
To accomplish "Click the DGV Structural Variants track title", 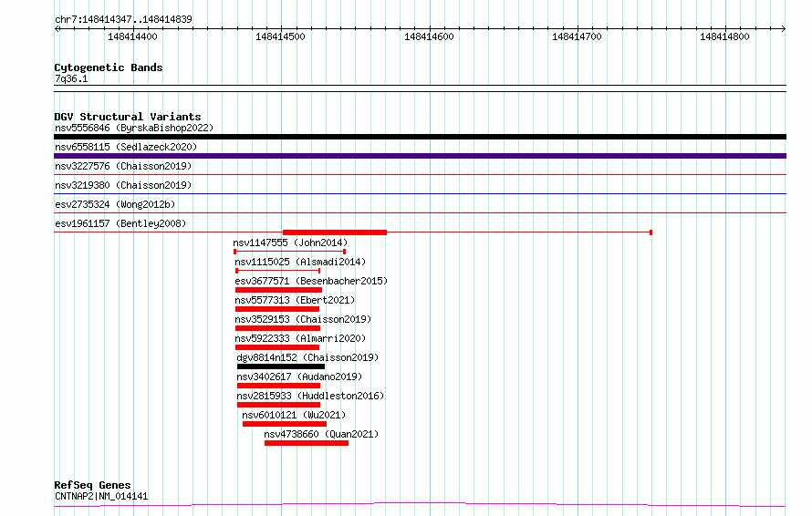I will coord(127,117).
